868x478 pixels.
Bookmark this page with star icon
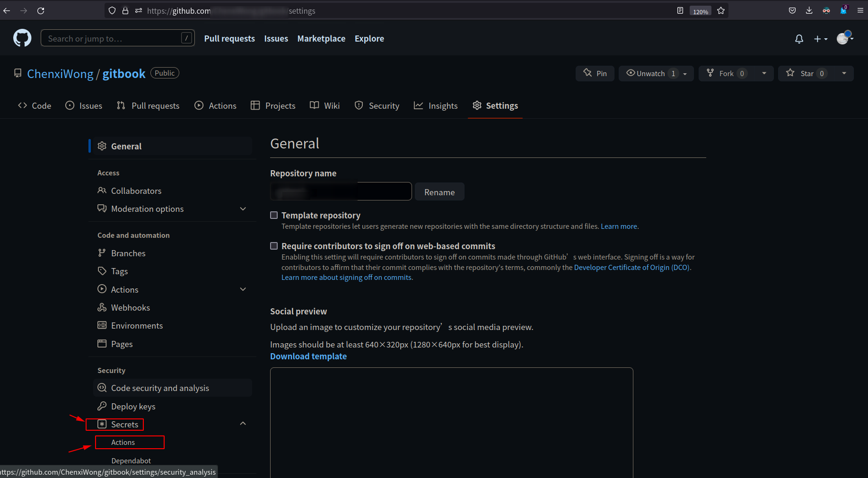click(x=721, y=10)
